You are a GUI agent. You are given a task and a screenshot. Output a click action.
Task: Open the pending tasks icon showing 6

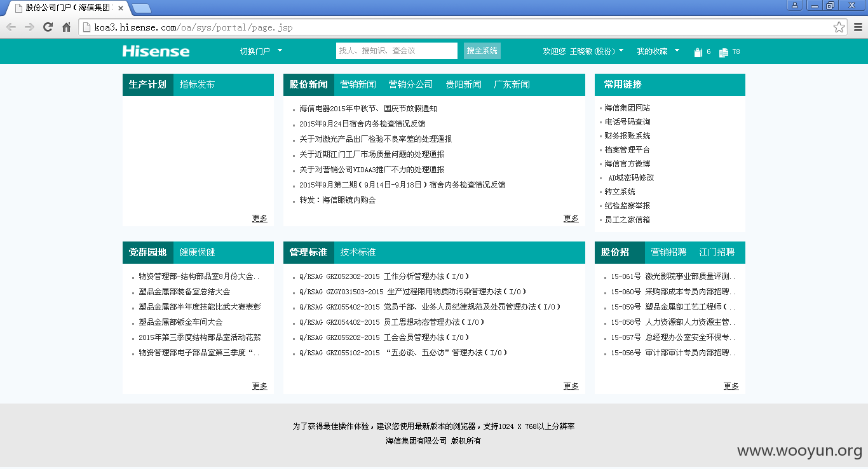click(698, 52)
